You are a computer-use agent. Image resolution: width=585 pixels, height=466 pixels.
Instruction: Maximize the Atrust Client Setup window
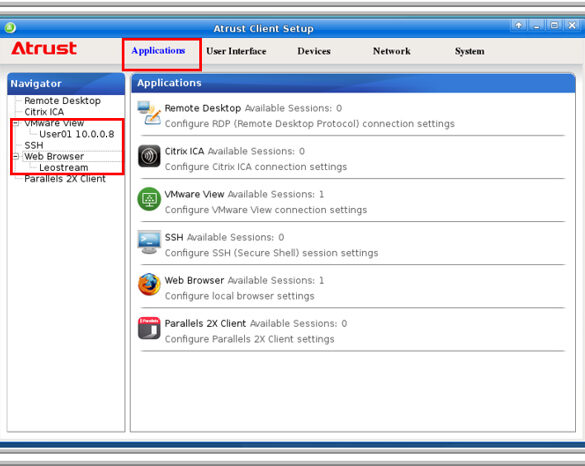click(x=554, y=25)
